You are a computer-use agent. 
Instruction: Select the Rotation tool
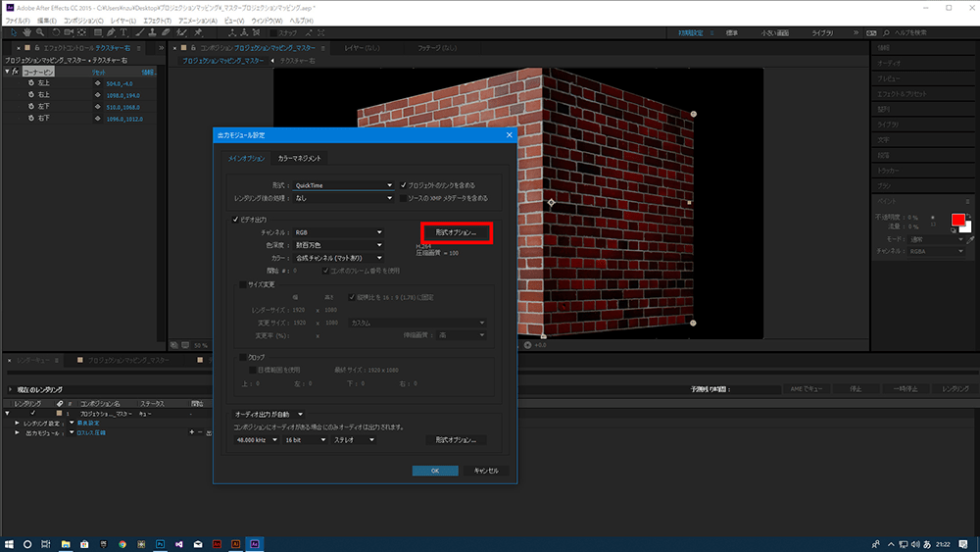(55, 32)
